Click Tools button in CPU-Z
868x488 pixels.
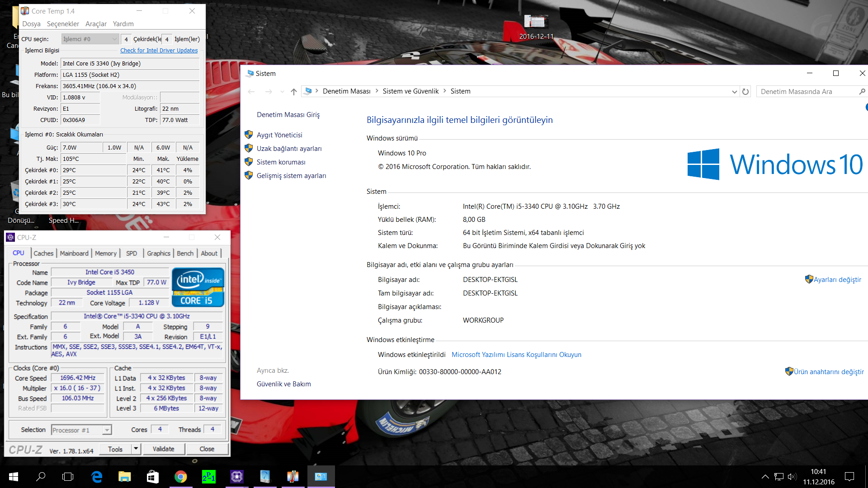point(115,449)
